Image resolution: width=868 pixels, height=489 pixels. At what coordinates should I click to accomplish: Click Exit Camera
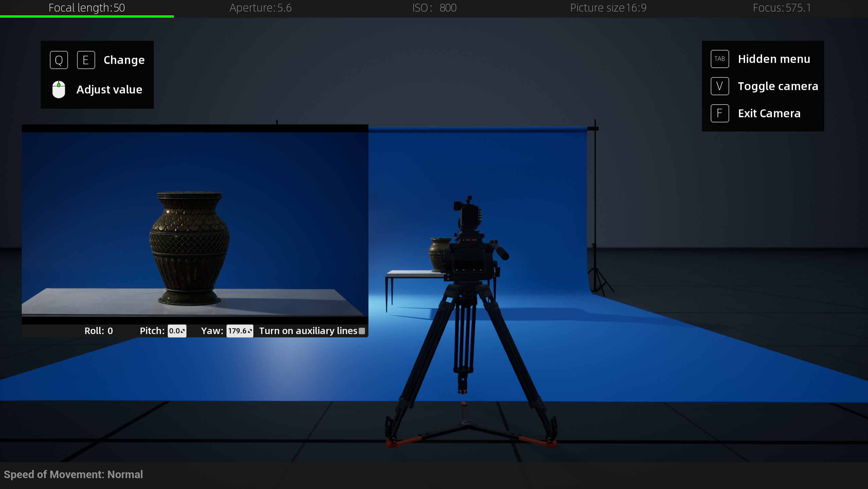tap(769, 113)
